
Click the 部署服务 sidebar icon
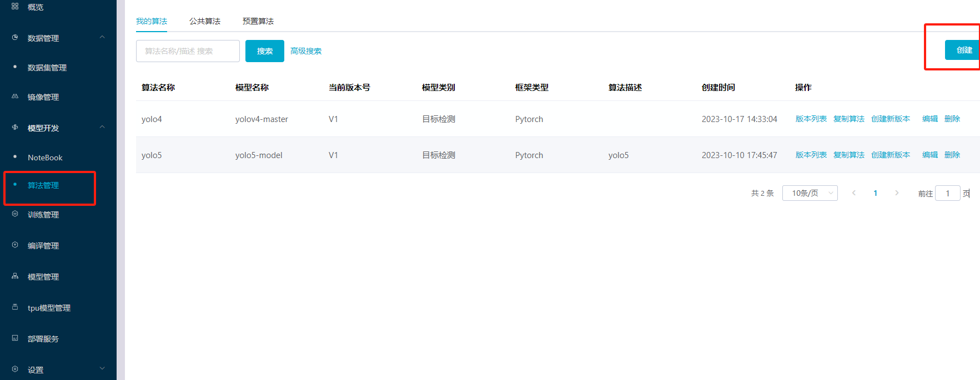point(15,338)
